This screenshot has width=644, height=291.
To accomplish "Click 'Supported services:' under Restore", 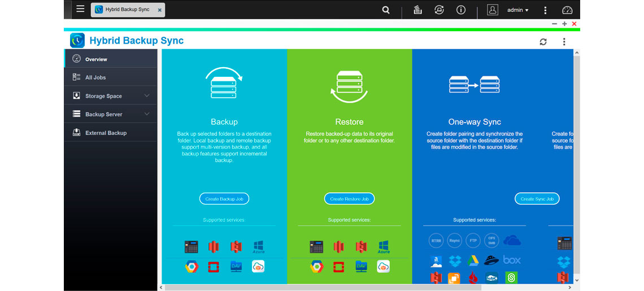I will 349,220.
